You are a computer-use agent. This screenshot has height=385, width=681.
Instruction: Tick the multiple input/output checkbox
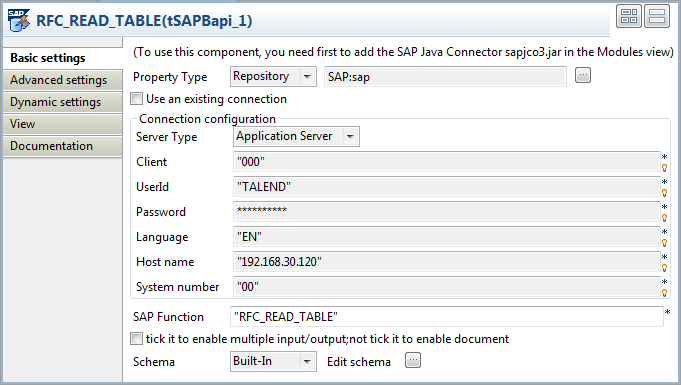pos(136,339)
